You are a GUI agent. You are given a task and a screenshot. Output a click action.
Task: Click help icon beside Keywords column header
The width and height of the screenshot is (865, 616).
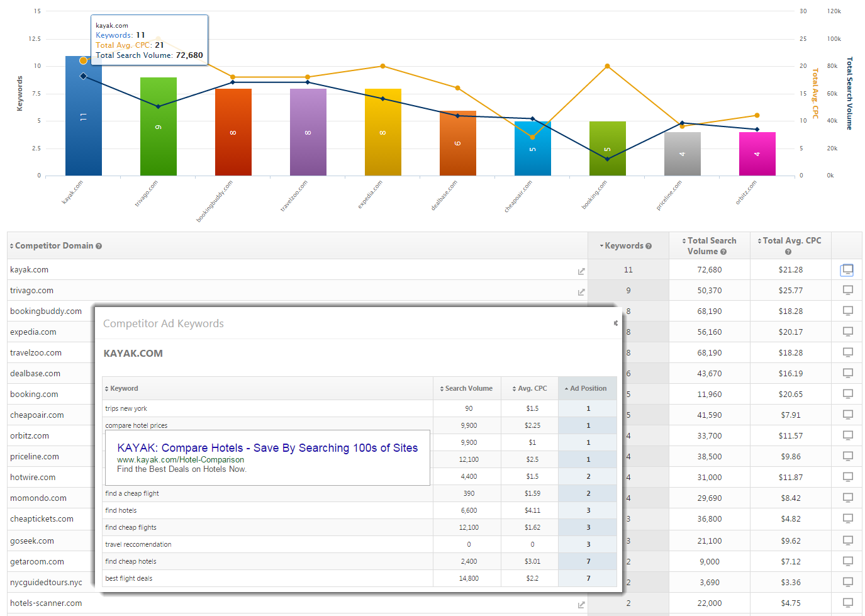(x=648, y=246)
